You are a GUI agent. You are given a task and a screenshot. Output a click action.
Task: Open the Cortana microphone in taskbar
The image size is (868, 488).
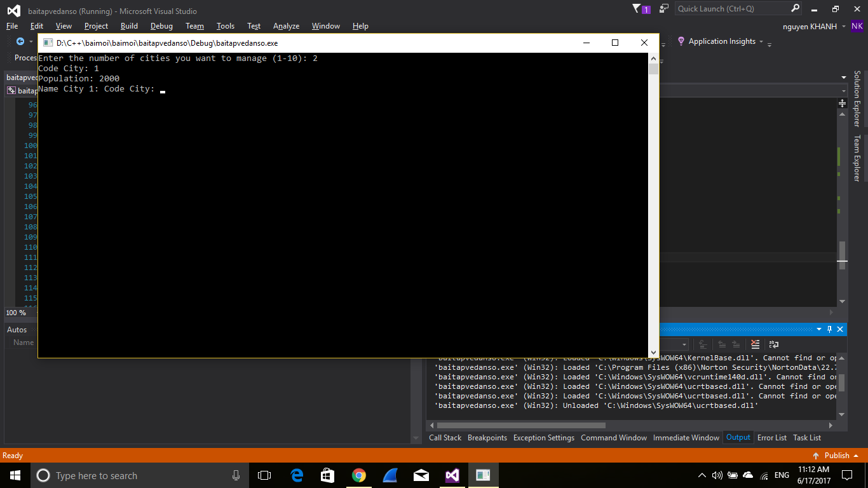[x=236, y=475]
